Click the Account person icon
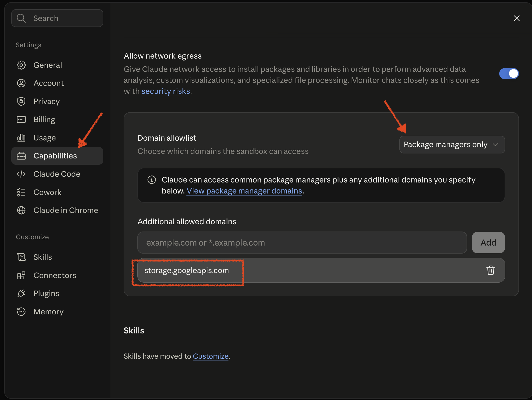The width and height of the screenshot is (532, 400). (21, 83)
